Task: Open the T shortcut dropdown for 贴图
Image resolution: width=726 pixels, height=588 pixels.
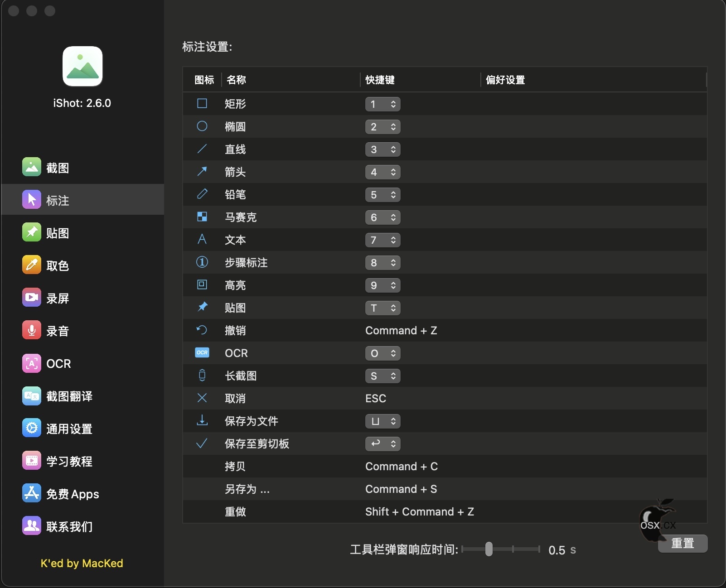Action: (x=383, y=308)
